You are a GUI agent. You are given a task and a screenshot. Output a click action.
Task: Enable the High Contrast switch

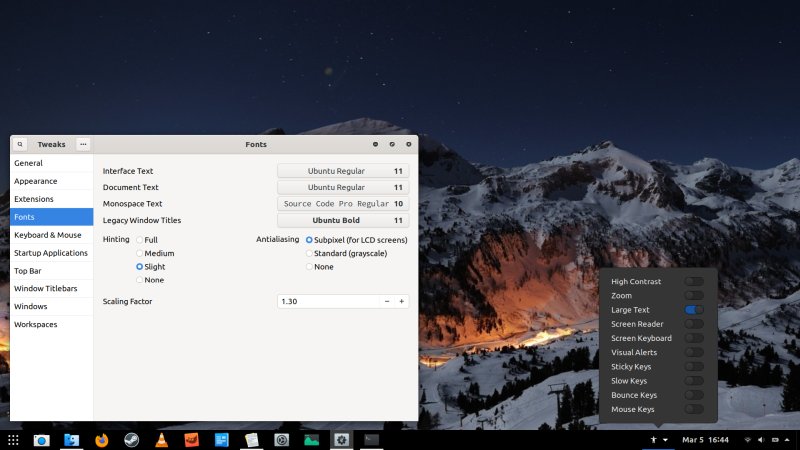click(694, 282)
